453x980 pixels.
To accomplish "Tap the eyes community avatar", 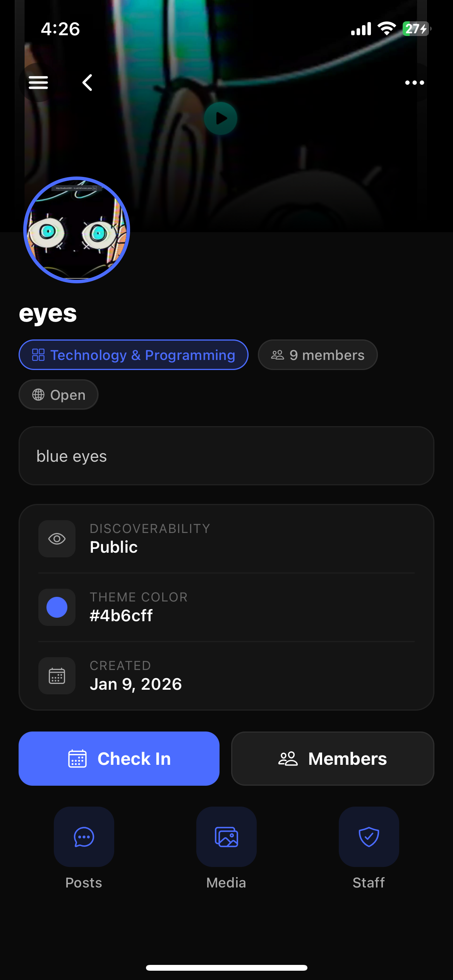I will pos(77,230).
